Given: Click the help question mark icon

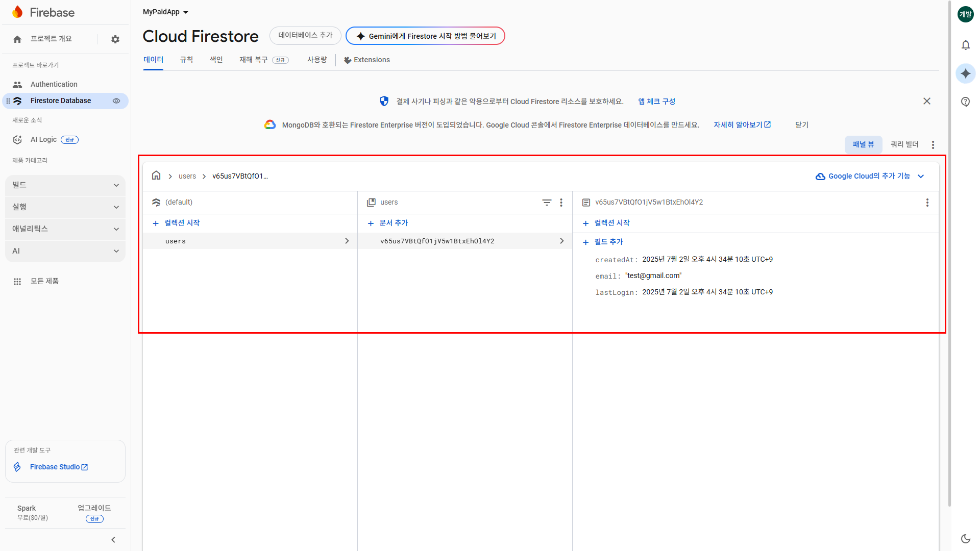Looking at the screenshot, I should [x=965, y=102].
